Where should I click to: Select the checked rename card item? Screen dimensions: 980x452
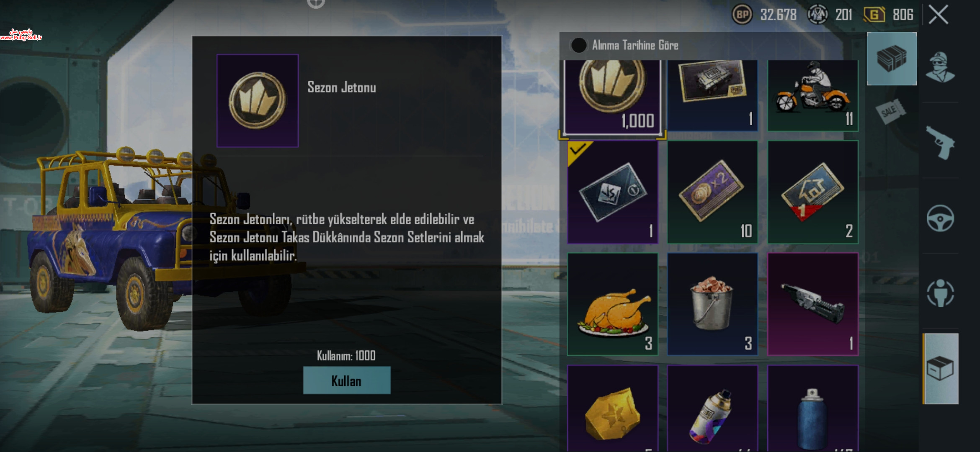pos(613,192)
